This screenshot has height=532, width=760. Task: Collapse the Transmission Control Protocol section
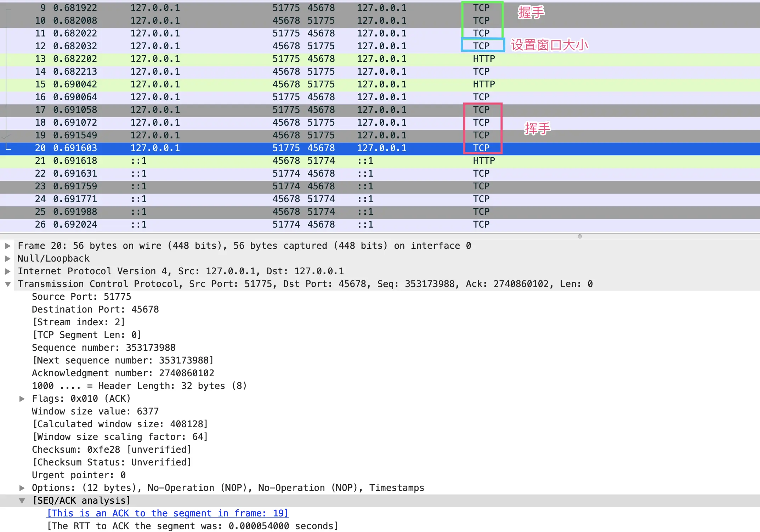7,284
